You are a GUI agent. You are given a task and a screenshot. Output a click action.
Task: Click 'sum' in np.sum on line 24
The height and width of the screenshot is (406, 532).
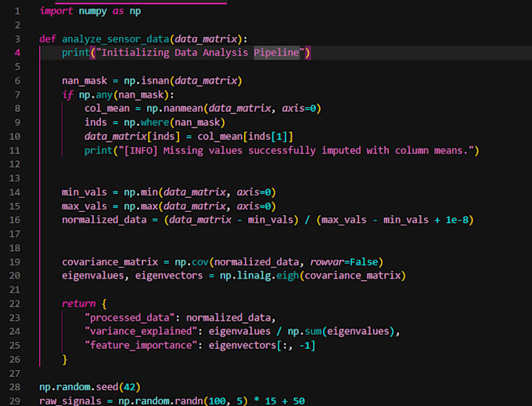313,332
